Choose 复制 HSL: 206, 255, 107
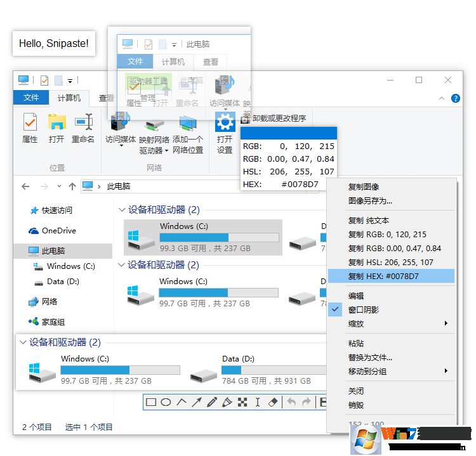Screen dimensions: 476x456 pos(391,262)
